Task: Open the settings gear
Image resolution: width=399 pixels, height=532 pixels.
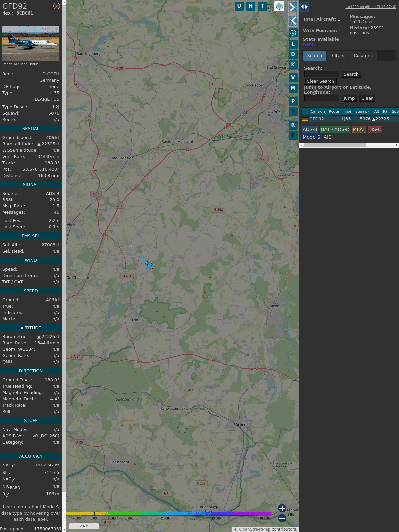Action: pos(293,33)
